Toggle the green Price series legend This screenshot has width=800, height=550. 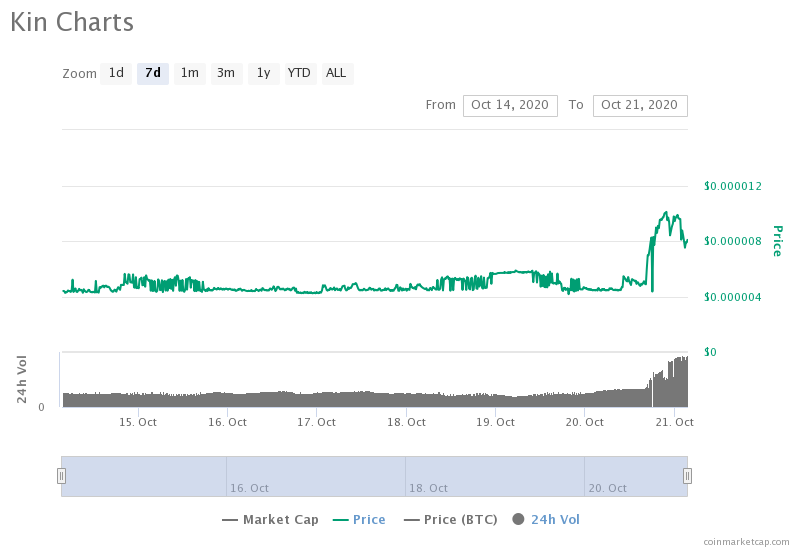click(x=359, y=520)
